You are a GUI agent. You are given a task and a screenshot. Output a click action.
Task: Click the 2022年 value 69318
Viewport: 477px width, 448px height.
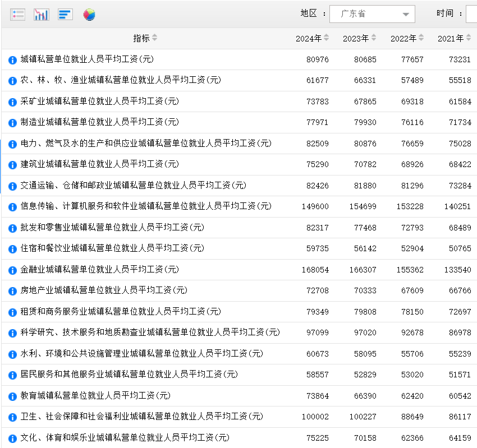pyautogui.click(x=412, y=102)
